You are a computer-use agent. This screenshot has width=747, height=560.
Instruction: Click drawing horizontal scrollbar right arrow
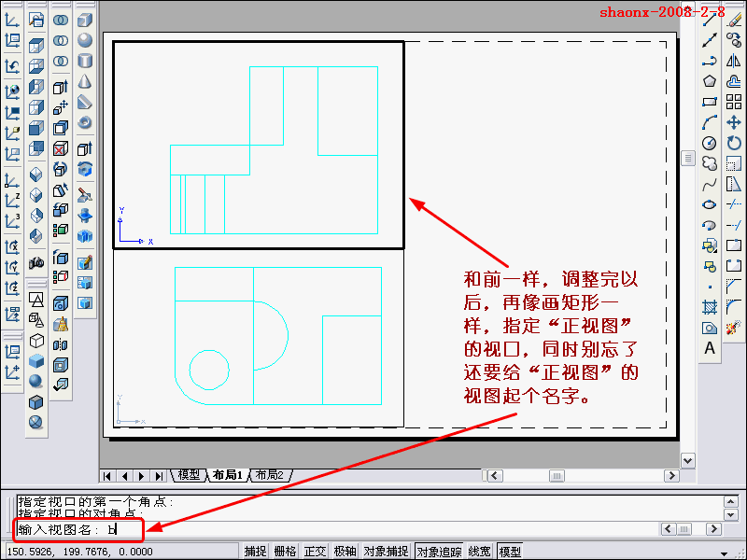(x=670, y=476)
